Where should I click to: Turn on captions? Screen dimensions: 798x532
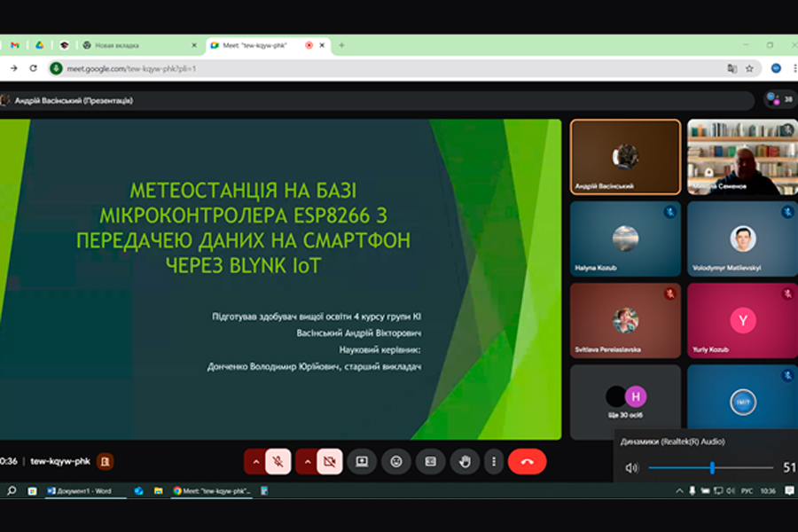point(431,462)
